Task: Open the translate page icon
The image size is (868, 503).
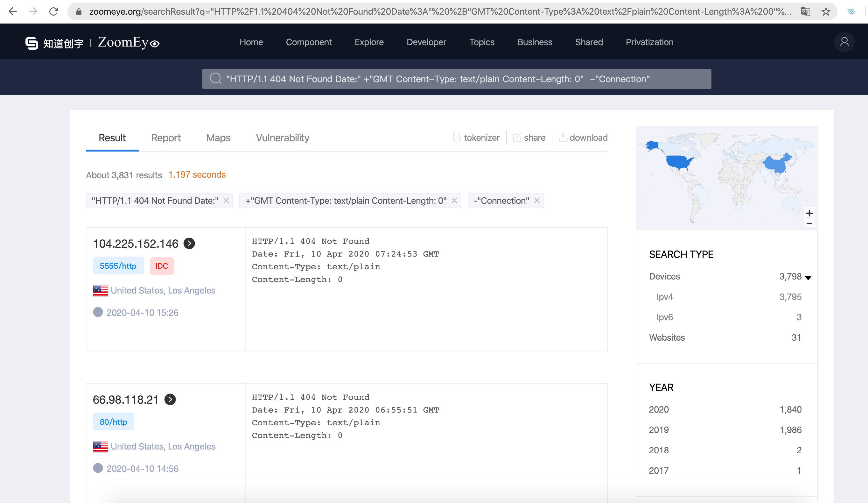Action: click(805, 11)
